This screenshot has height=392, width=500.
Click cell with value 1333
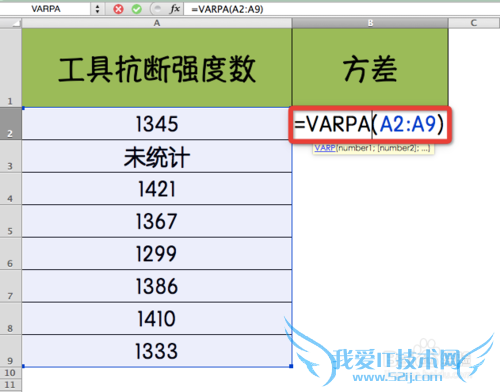click(157, 351)
